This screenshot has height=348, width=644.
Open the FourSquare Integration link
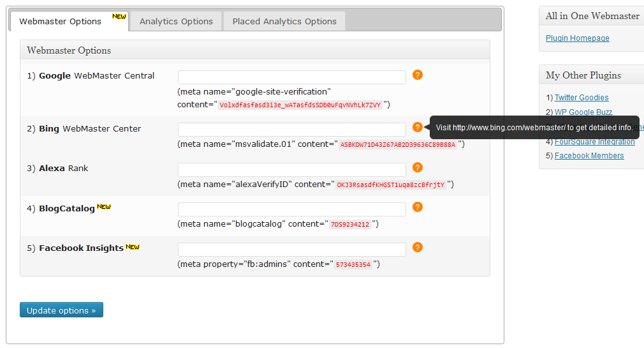point(595,142)
